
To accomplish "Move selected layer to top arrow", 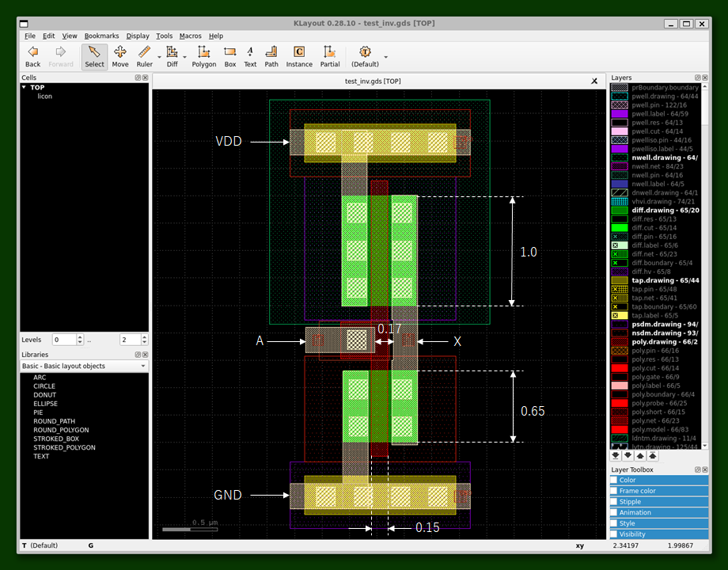I will point(652,456).
